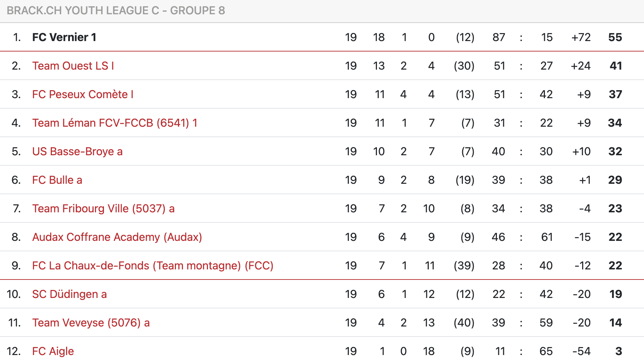Open the FC Aigle team link
This screenshot has width=644, height=362.
pyautogui.click(x=53, y=351)
